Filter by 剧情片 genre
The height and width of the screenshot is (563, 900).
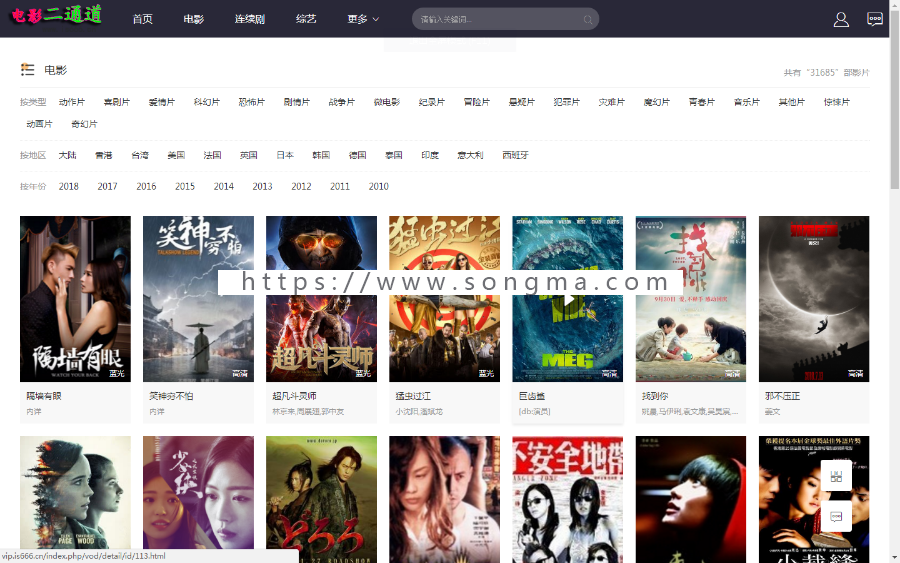click(x=297, y=102)
